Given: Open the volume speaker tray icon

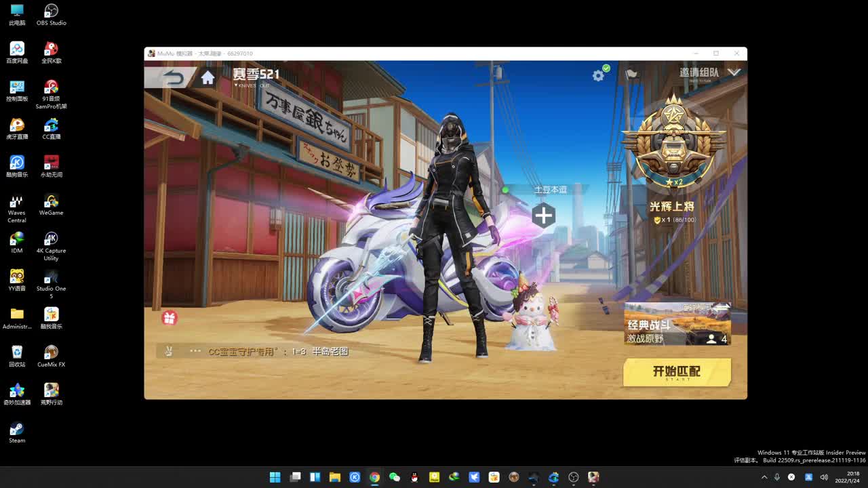Looking at the screenshot, I should tap(825, 477).
